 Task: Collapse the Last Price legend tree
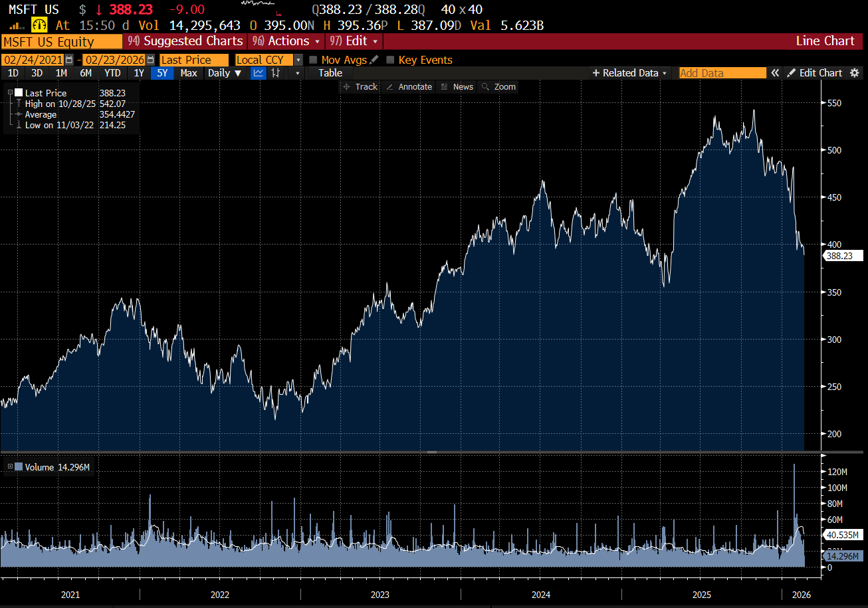[x=10, y=93]
